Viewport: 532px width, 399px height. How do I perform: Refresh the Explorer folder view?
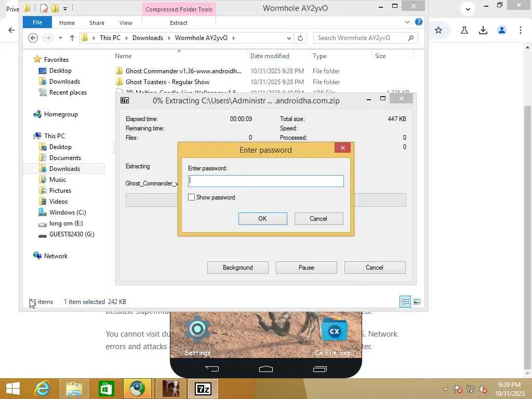click(x=300, y=38)
